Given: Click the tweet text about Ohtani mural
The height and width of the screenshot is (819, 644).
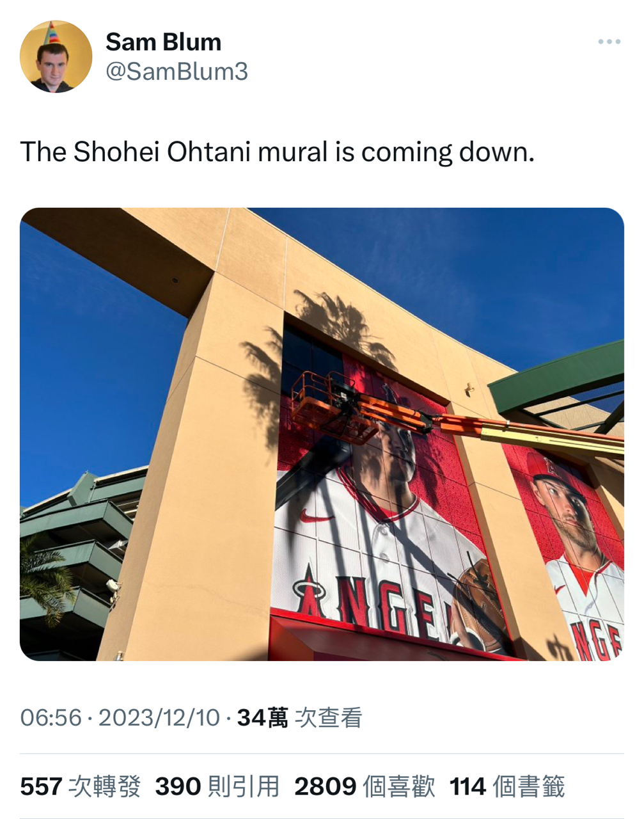Looking at the screenshot, I should tap(277, 152).
